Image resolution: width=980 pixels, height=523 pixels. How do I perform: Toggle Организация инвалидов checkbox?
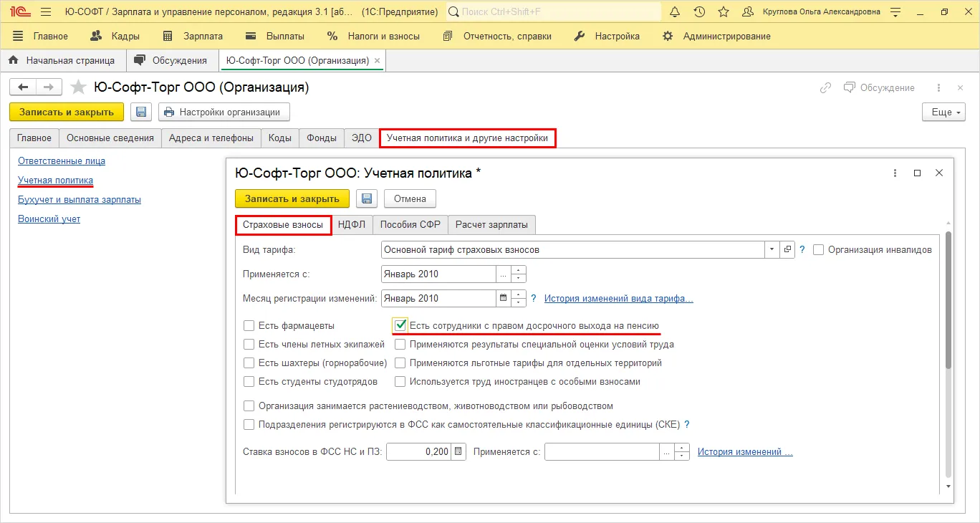[x=819, y=250]
